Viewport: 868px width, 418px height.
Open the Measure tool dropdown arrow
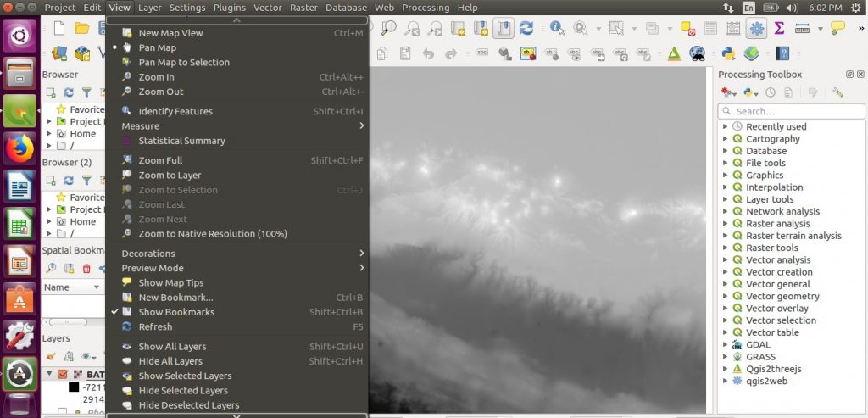click(x=820, y=29)
